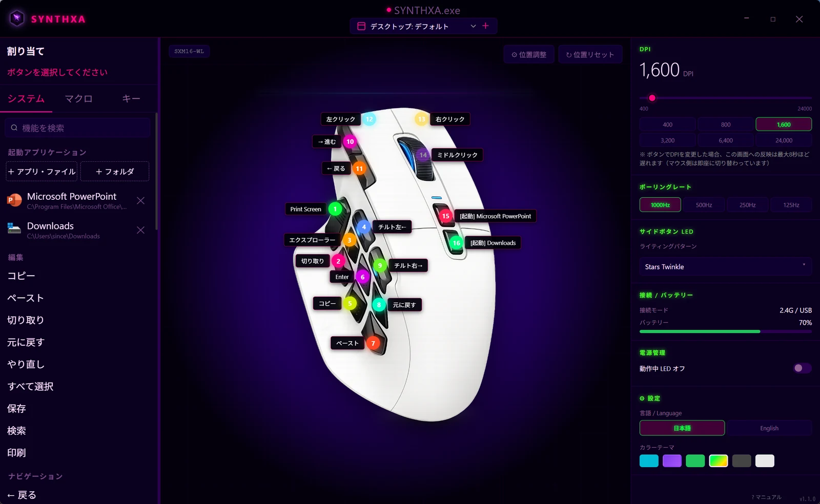Choose コピー from the edit functions

pos(22,276)
